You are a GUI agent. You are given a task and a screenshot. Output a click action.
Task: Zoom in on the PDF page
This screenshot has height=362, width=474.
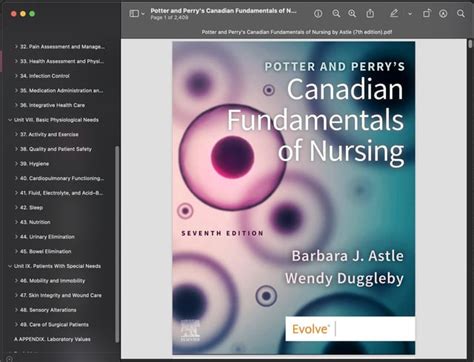point(352,14)
